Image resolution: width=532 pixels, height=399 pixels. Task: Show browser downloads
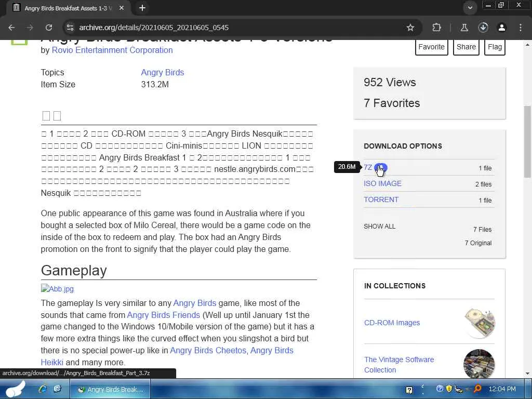[x=483, y=28]
